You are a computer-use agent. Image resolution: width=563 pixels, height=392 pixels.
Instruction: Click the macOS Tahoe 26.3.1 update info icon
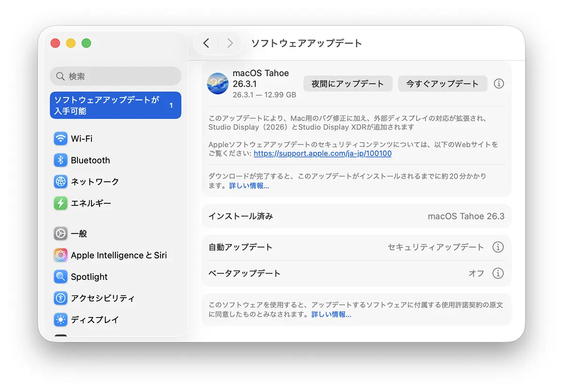[x=499, y=83]
